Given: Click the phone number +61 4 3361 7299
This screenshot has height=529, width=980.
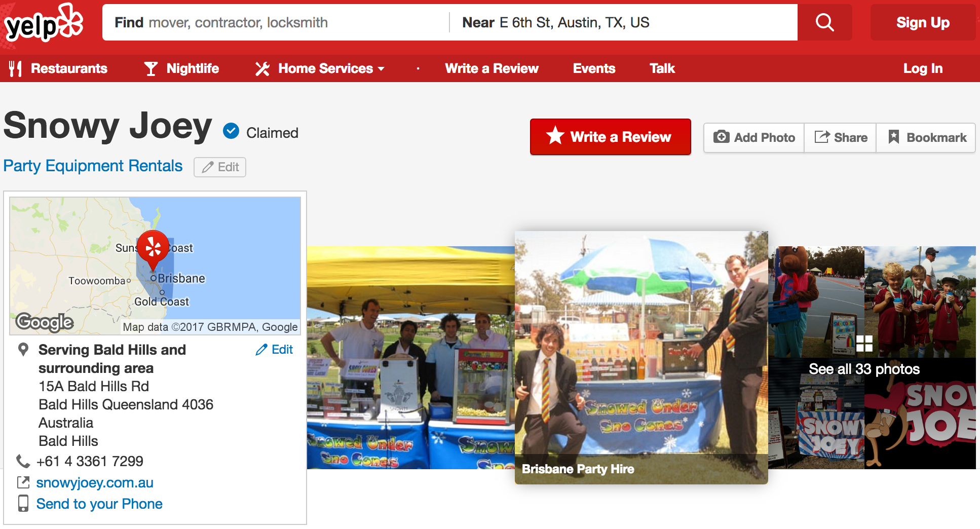Looking at the screenshot, I should click(x=90, y=461).
